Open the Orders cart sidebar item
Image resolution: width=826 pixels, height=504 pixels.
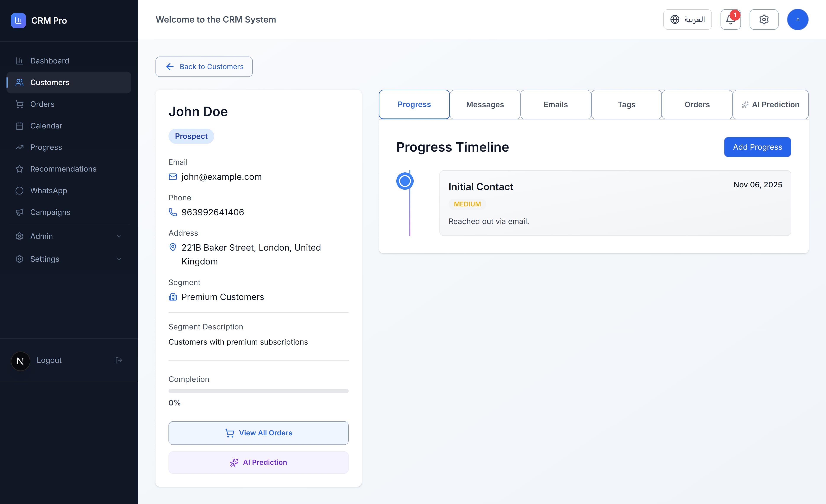69,104
